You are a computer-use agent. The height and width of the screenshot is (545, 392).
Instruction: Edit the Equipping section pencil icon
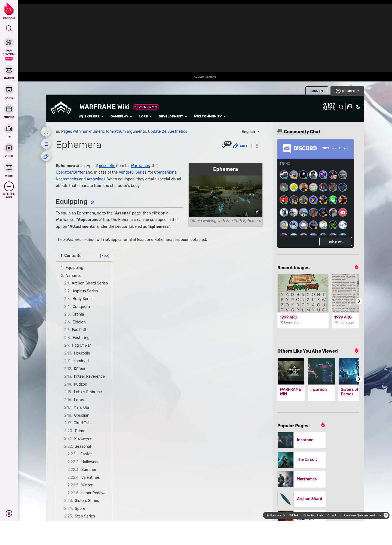[92, 202]
